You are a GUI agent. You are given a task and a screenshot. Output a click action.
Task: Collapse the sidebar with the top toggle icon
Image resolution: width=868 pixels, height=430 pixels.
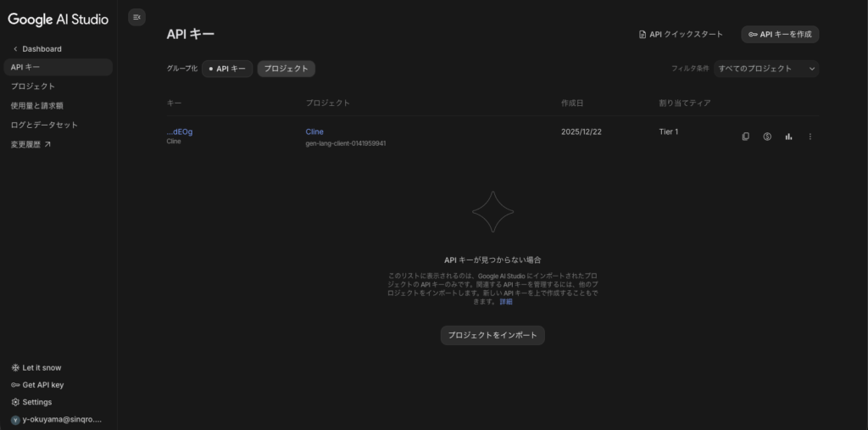click(136, 17)
